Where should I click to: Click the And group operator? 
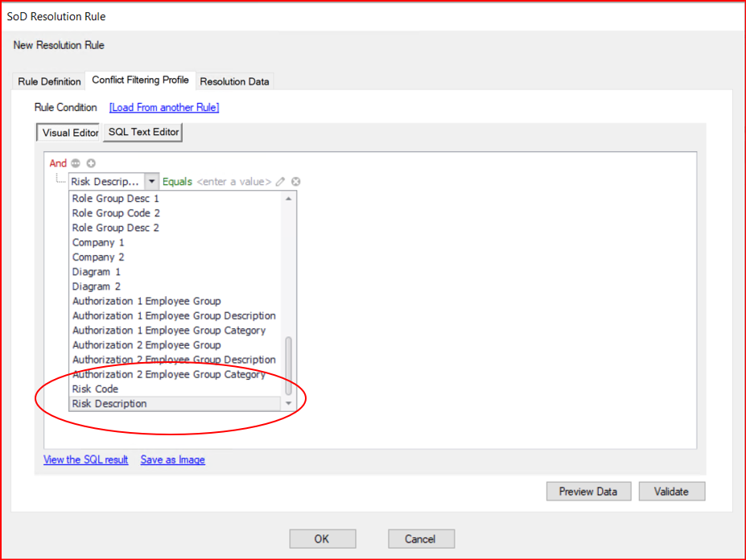point(58,163)
